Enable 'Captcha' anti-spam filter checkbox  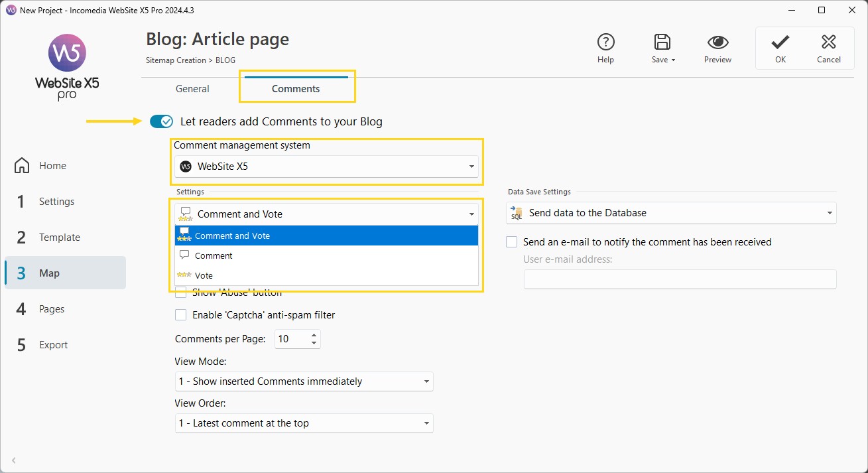(180, 315)
